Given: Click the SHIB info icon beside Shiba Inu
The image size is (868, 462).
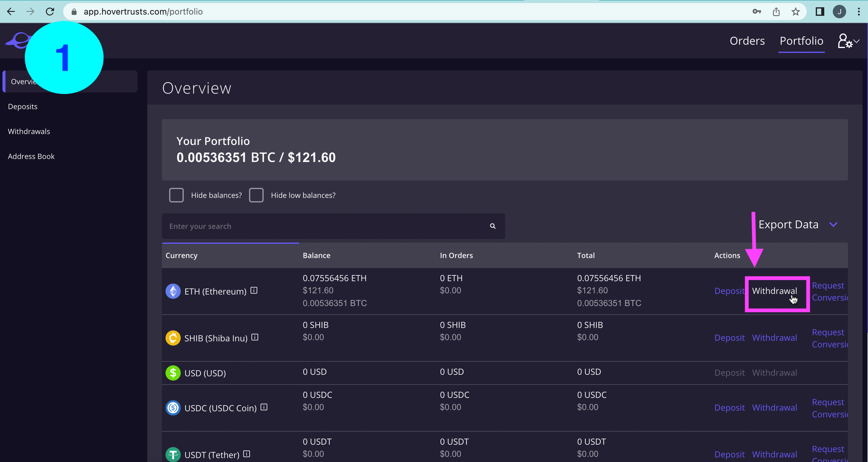Looking at the screenshot, I should [255, 337].
